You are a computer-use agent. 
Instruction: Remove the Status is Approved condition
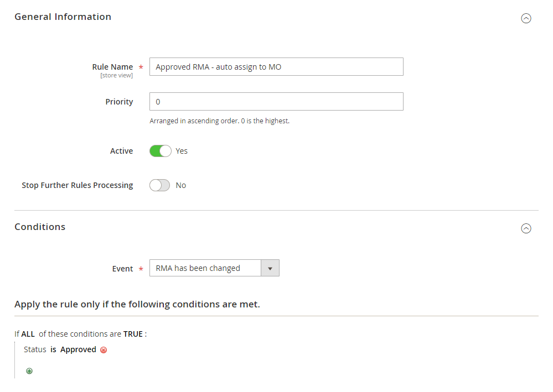[x=104, y=350]
